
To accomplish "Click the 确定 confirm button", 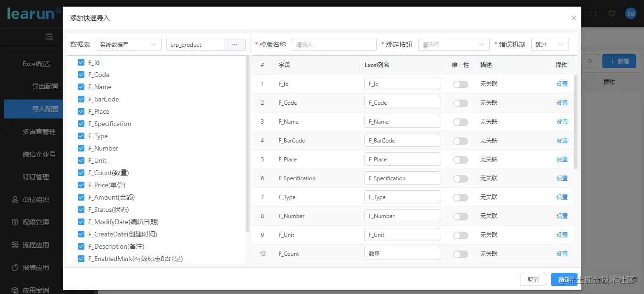I will click(564, 279).
